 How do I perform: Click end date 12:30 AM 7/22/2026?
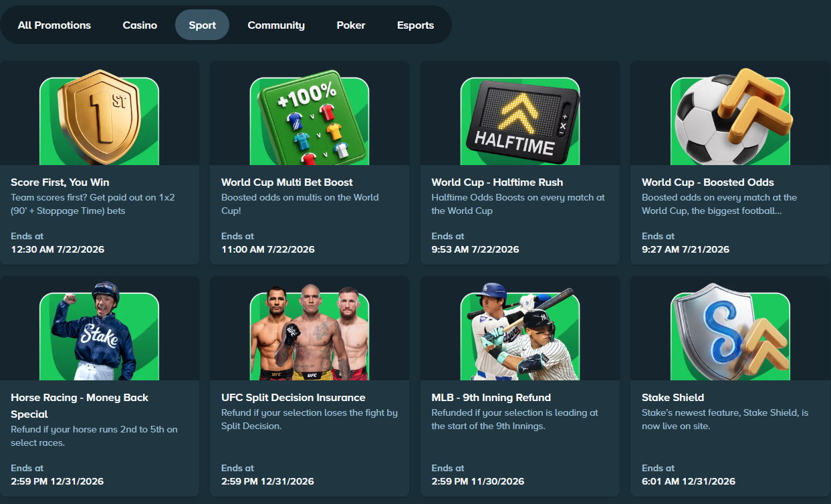click(57, 250)
